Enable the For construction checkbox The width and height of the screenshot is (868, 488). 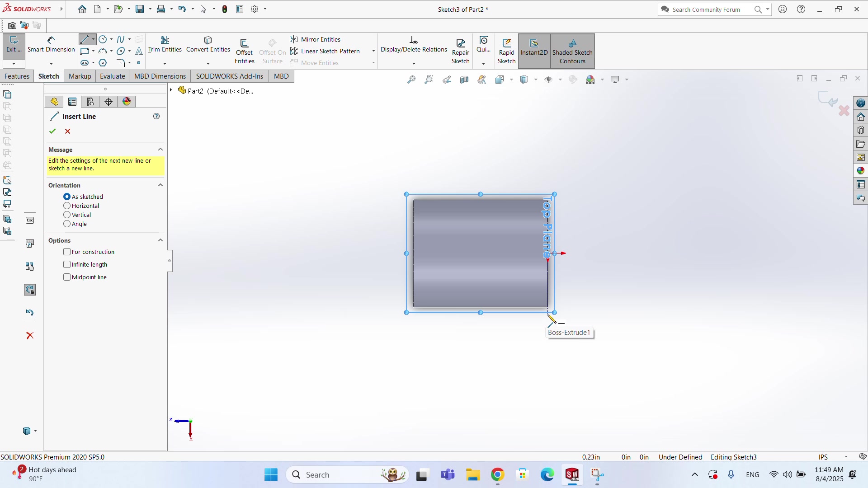pos(67,252)
